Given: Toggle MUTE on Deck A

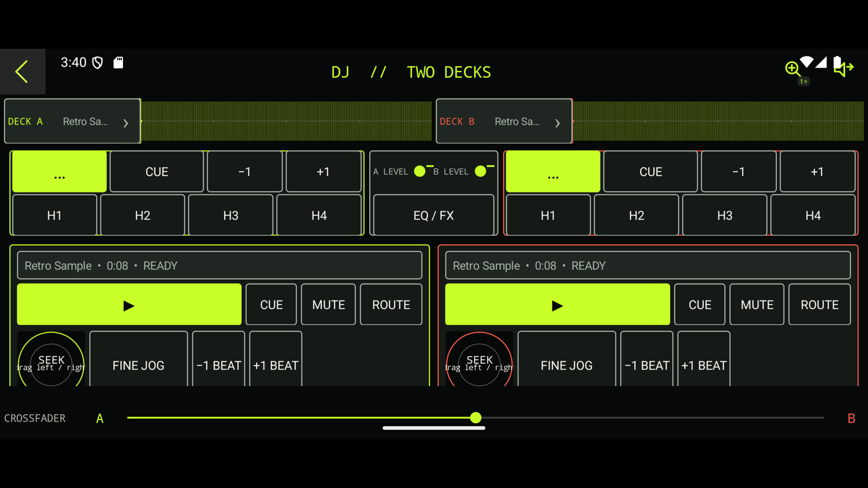Looking at the screenshot, I should [329, 305].
